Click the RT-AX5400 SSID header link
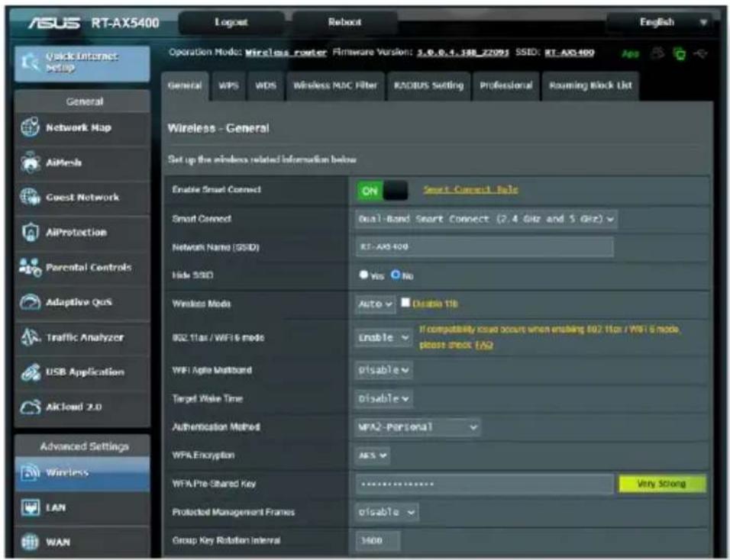 pyautogui.click(x=570, y=53)
